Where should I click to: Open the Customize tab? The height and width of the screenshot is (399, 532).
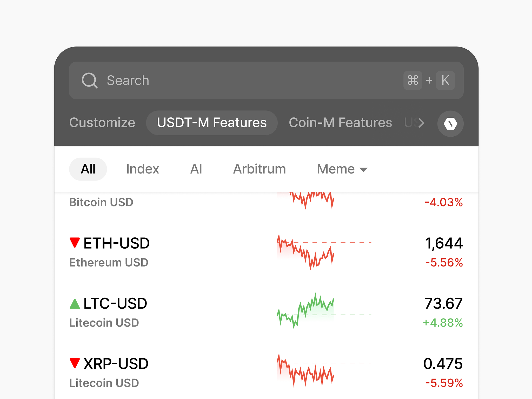(102, 123)
